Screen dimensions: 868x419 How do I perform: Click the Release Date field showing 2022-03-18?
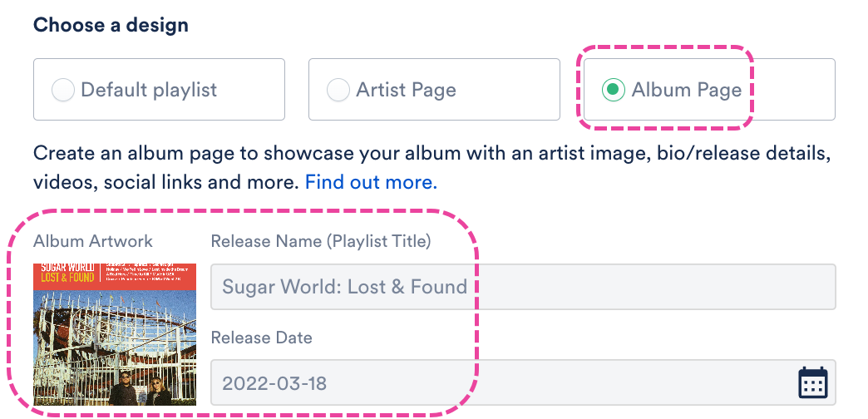coord(499,383)
